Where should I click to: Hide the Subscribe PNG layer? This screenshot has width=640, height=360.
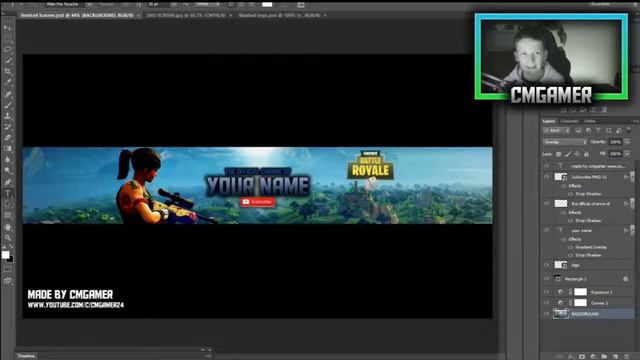click(x=547, y=177)
